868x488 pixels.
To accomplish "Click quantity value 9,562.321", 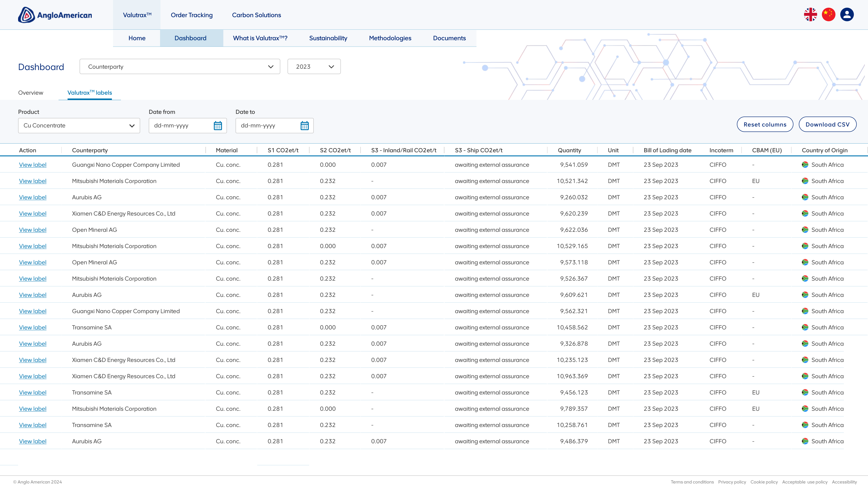I will 574,311.
